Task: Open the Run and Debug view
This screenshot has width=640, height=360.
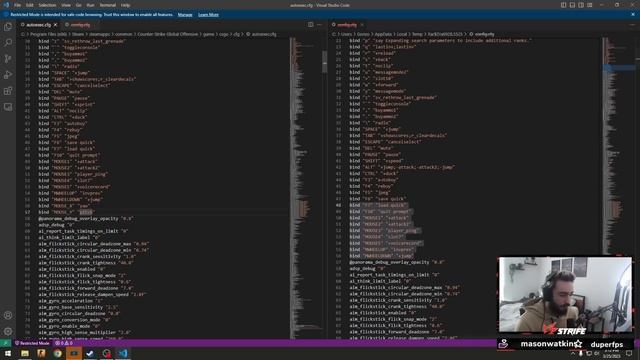Action: tap(8, 75)
